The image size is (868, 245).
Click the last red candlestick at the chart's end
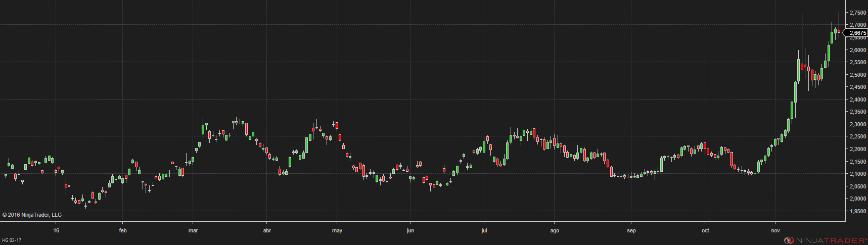tap(839, 31)
